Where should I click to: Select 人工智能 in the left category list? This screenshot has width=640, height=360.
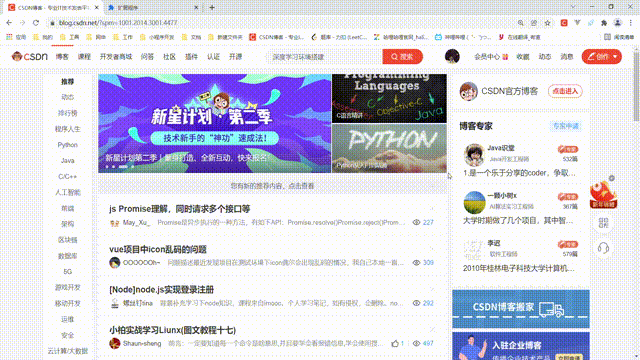pyautogui.click(x=67, y=192)
